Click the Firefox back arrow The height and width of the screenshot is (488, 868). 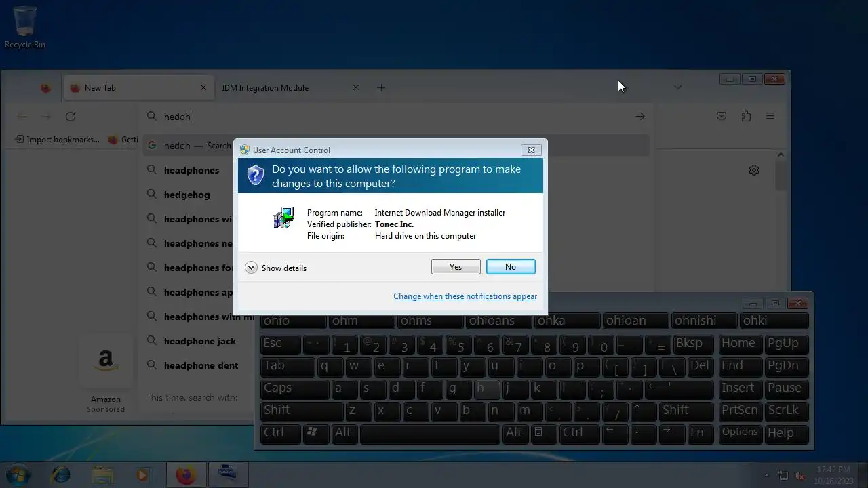tap(22, 117)
